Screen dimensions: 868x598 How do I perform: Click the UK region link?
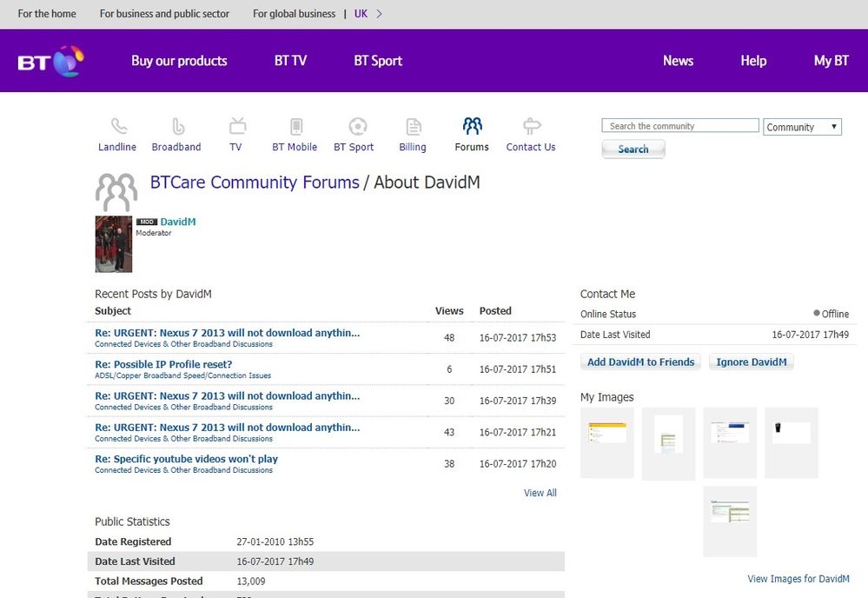[x=361, y=14]
